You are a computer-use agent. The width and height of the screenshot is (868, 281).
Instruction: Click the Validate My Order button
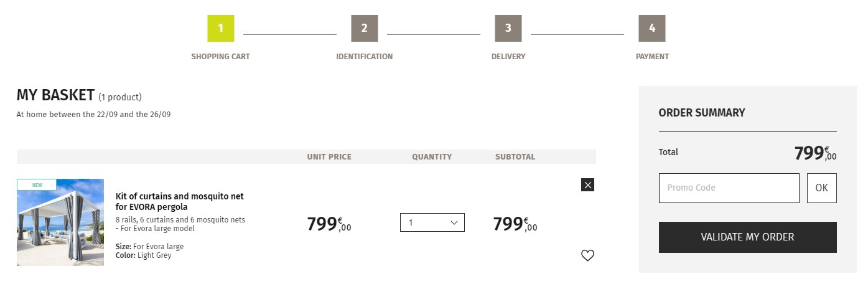pos(748,237)
